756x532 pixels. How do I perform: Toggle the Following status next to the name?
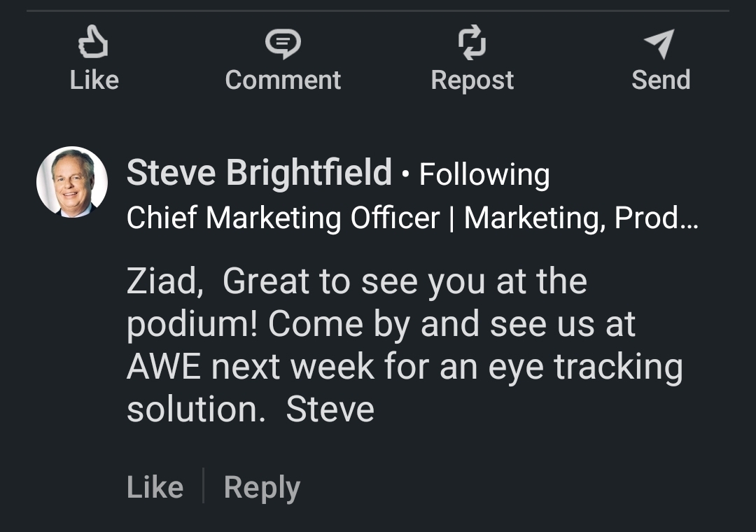(x=484, y=174)
